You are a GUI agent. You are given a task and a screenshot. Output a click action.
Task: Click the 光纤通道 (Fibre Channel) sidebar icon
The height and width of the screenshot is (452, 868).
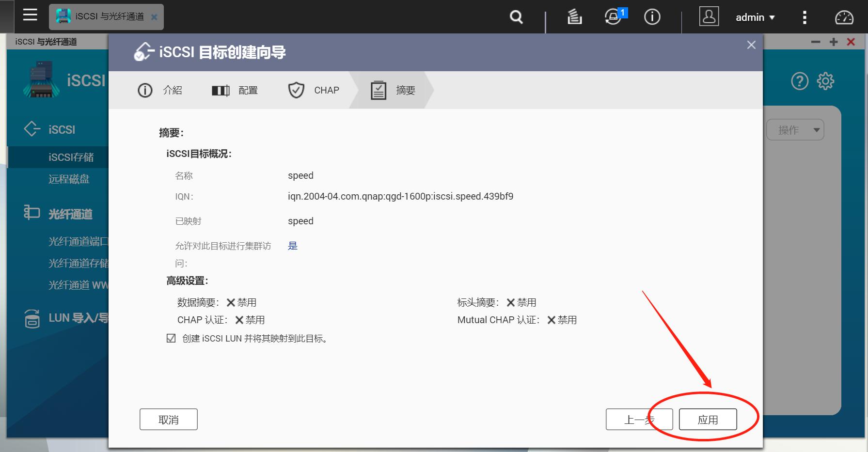click(31, 213)
